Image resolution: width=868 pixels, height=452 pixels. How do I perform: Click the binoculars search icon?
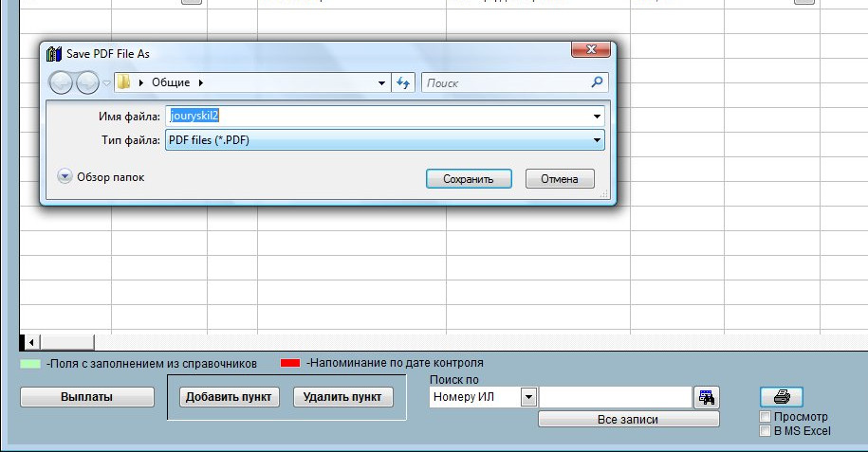click(x=707, y=397)
